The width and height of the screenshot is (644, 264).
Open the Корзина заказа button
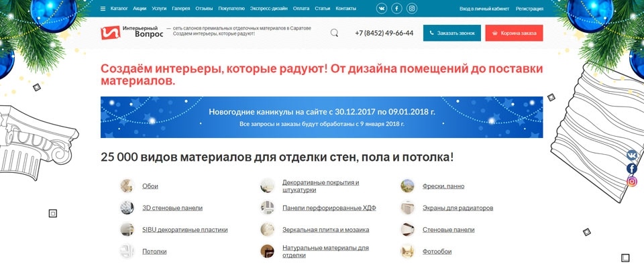515,34
